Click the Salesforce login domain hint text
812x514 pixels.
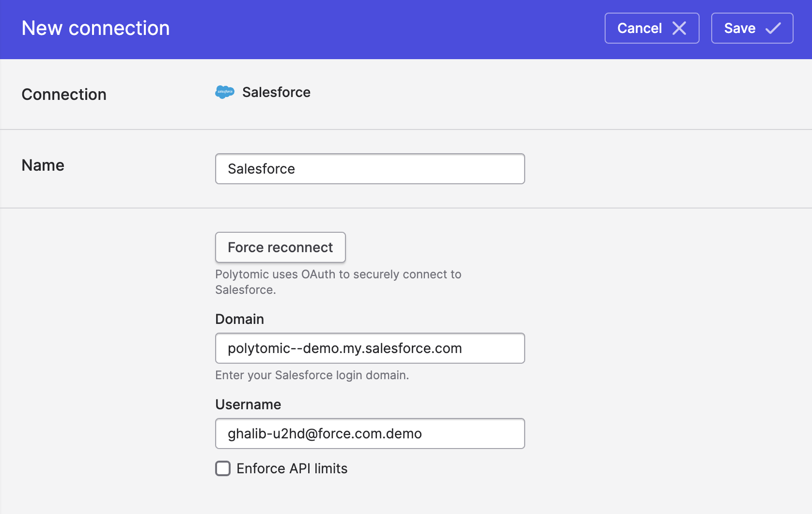[x=312, y=375]
